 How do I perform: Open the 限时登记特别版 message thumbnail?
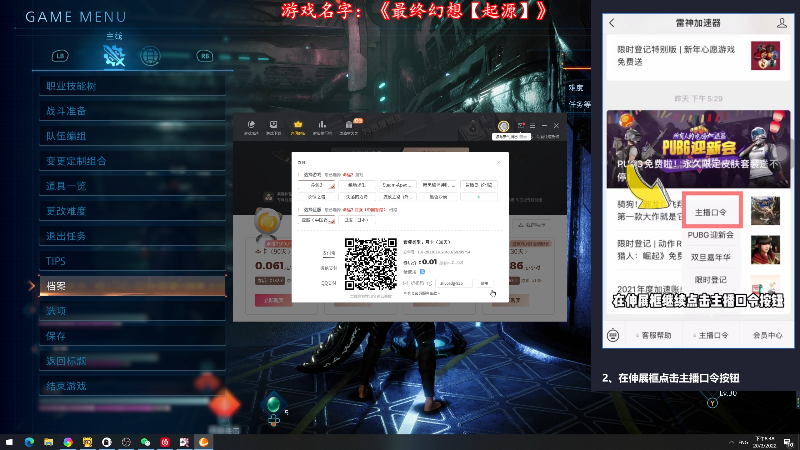click(765, 56)
